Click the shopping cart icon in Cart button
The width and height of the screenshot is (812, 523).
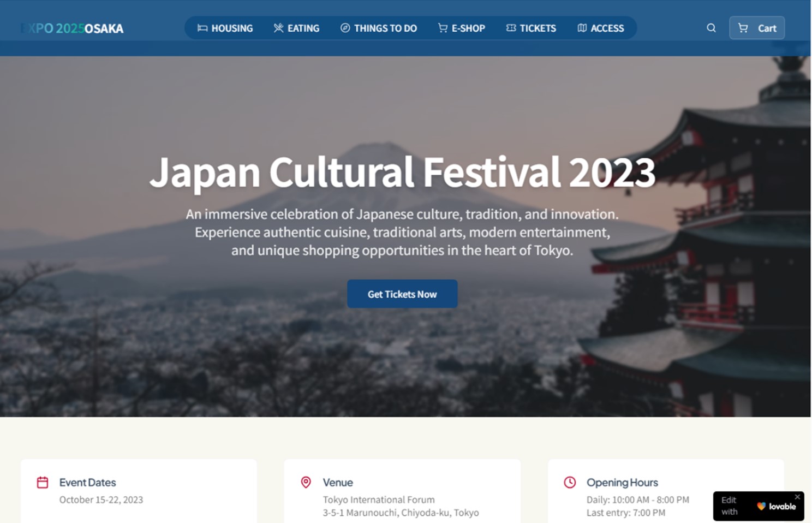tap(743, 28)
